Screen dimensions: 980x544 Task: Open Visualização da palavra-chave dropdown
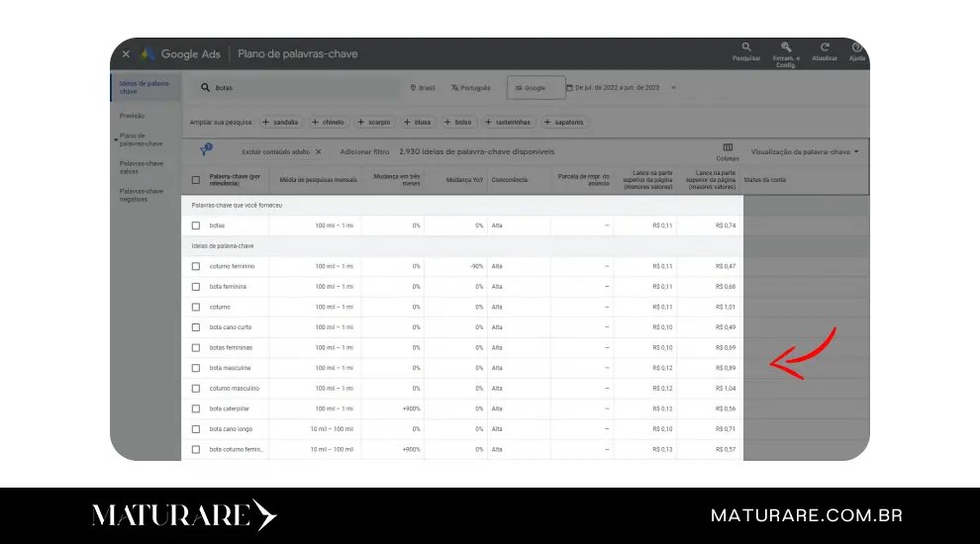pos(805,151)
